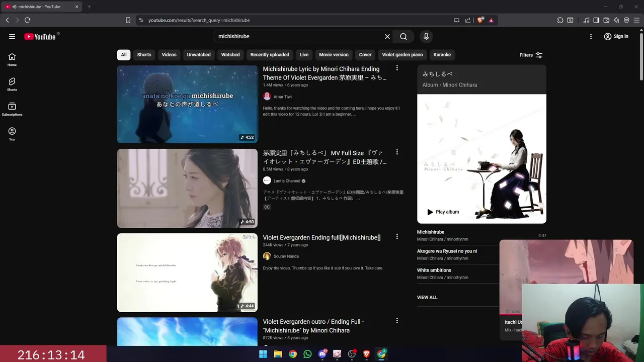644x362 pixels.
Task: Click the magnifier search button
Action: click(x=404, y=36)
